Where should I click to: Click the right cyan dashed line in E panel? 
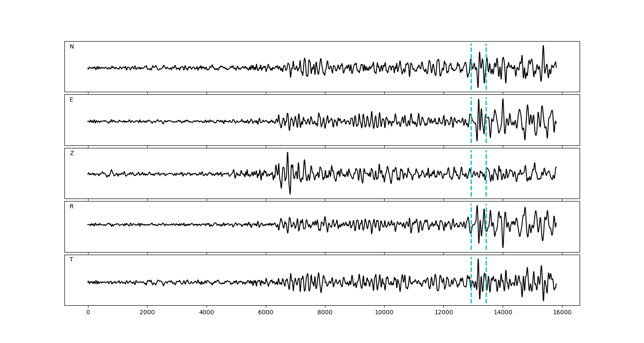(486, 129)
